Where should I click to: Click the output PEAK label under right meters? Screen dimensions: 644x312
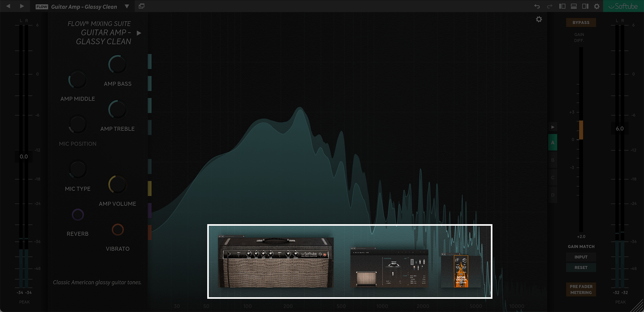[620, 302]
